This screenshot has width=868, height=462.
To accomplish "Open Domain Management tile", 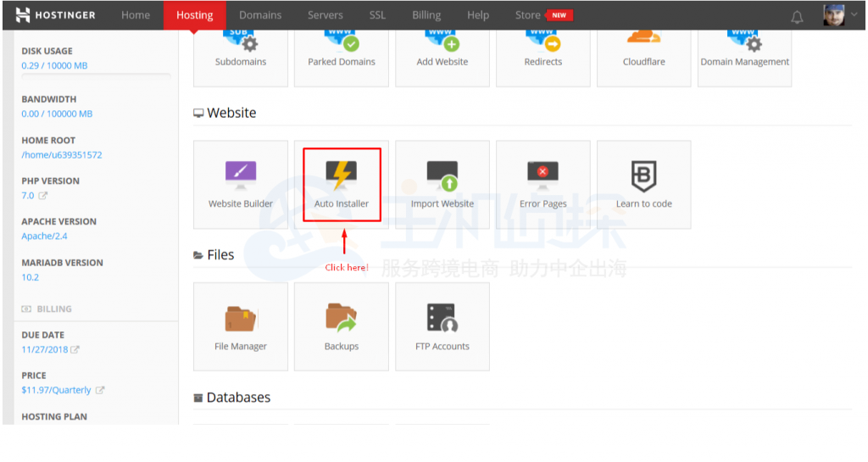I will (744, 58).
